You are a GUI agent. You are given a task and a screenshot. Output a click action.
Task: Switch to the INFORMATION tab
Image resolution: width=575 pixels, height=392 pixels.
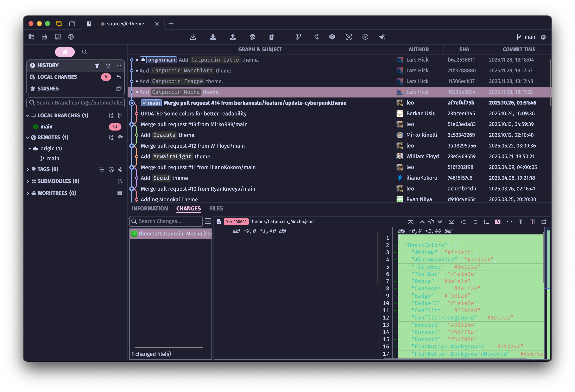[x=150, y=208]
